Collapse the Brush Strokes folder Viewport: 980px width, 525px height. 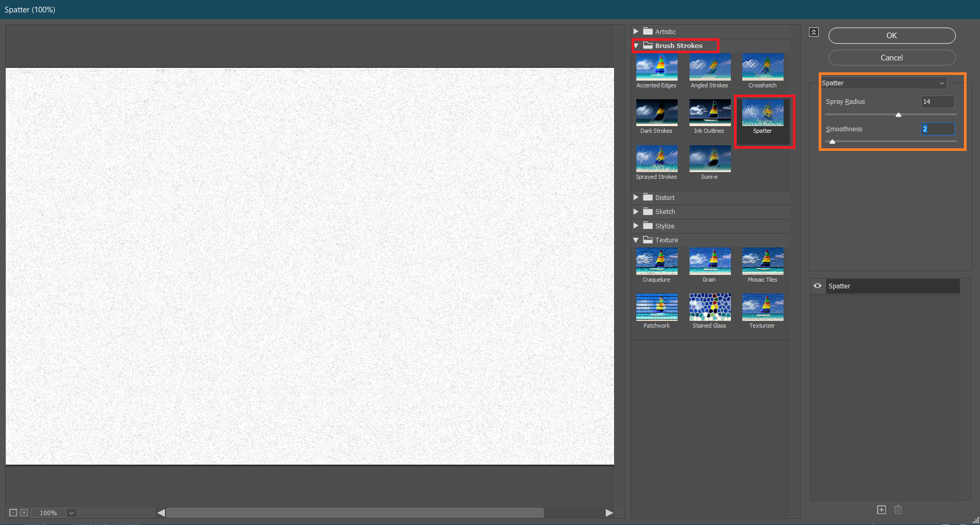[x=636, y=46]
